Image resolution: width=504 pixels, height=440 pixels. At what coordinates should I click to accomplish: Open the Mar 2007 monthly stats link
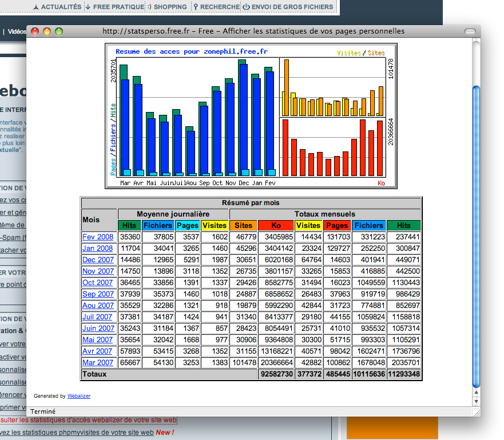pos(98,363)
